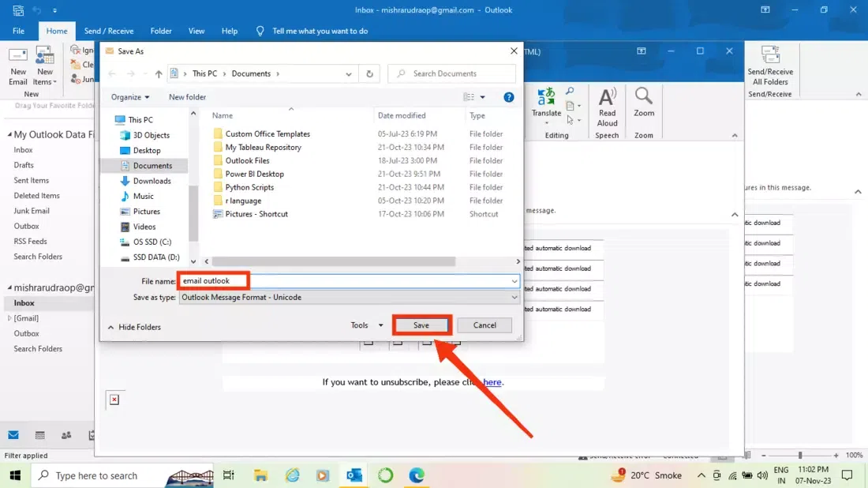Collapse My Outlook Data File group
The image size is (868, 488).
9,134
